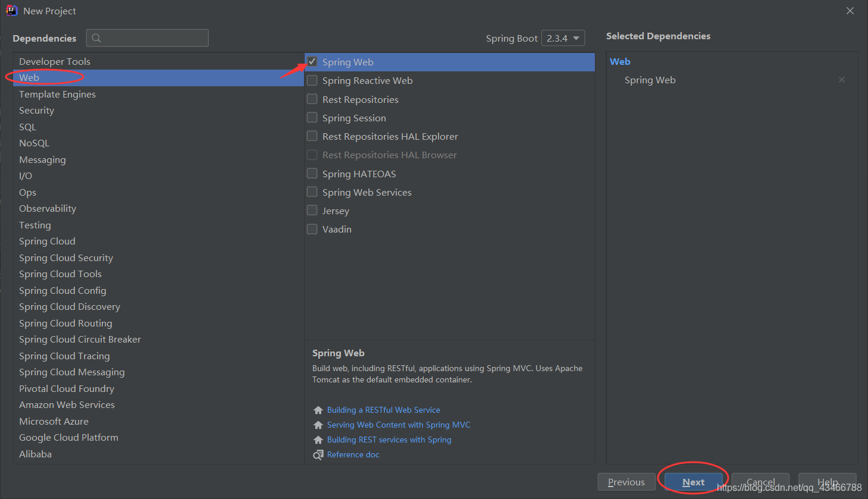Select the Template Engines category

coord(158,94)
